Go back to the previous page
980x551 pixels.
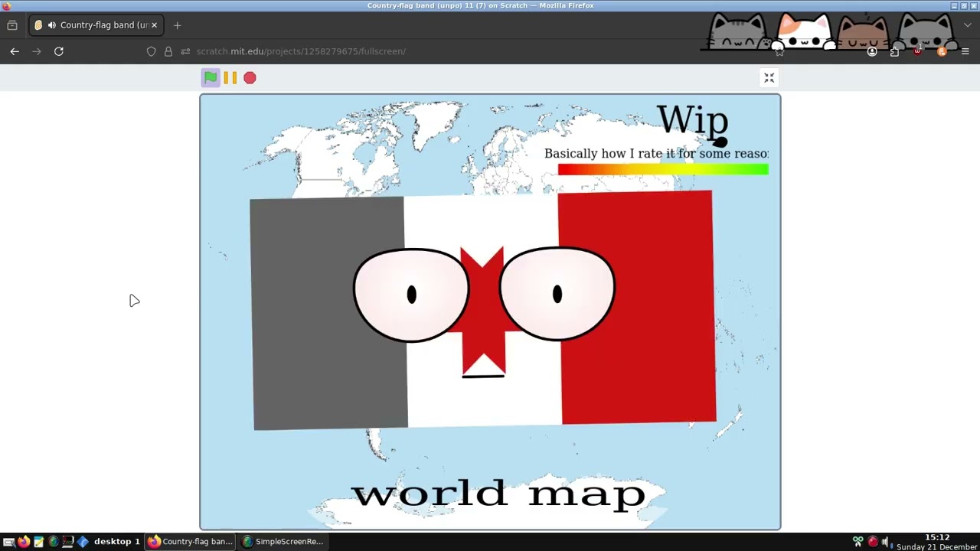15,51
